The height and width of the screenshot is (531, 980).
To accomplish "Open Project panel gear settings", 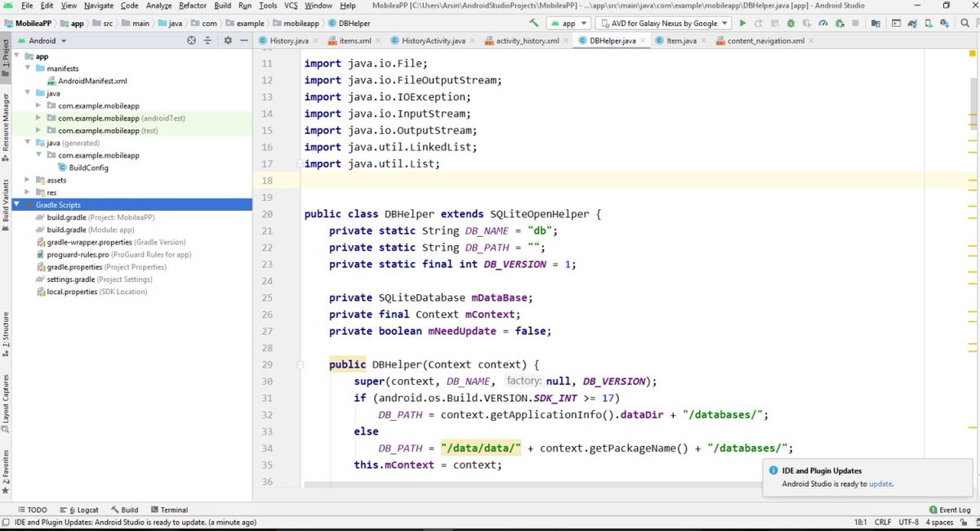I will (x=228, y=40).
